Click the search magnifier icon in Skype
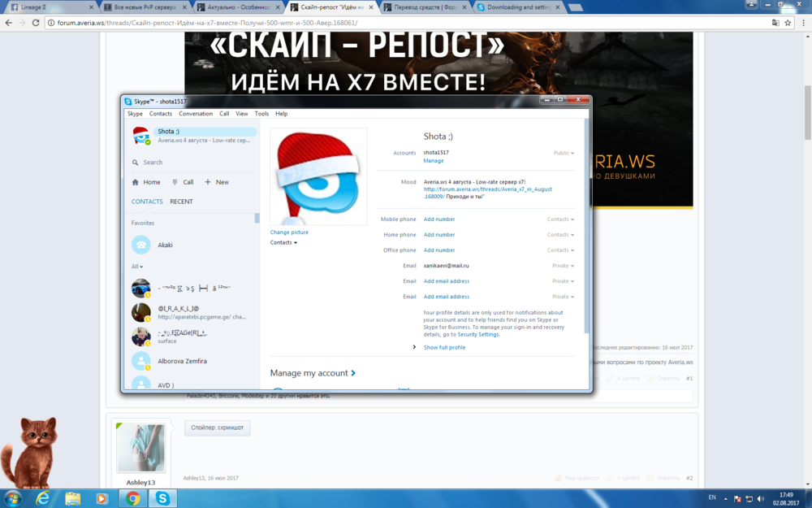 tap(134, 162)
